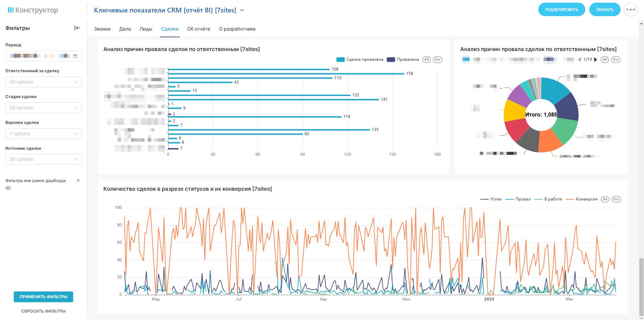Open Воронка сделки dropdown with 7 options

pos(43,134)
